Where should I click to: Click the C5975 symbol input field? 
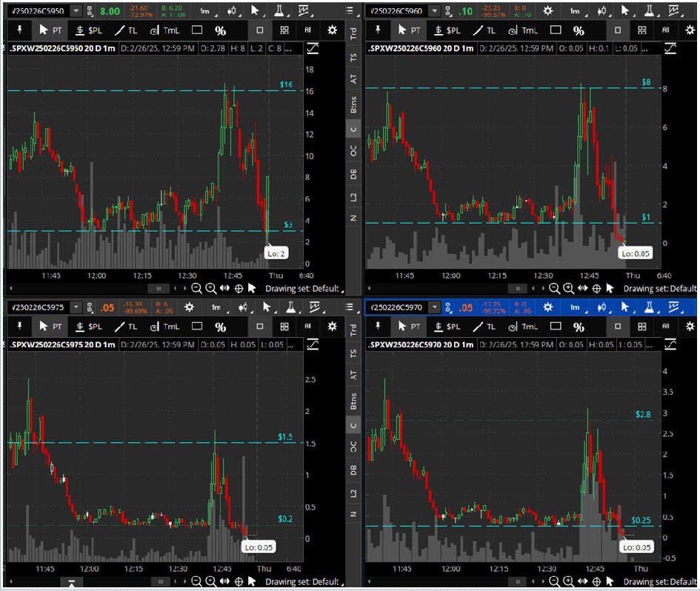(37, 307)
